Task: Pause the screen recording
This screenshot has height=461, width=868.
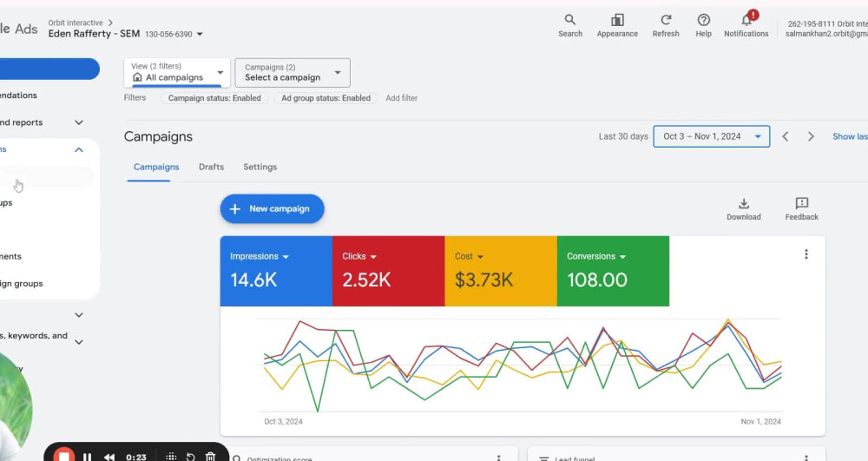Action: 87,458
